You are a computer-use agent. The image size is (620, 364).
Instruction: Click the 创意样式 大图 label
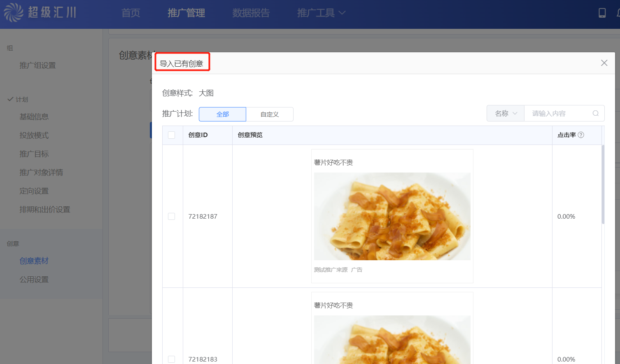[x=188, y=93]
